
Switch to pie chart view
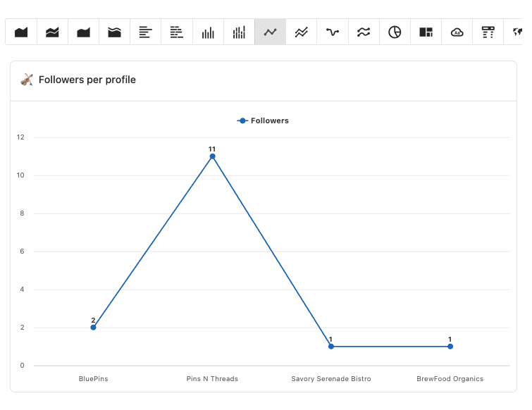tap(395, 32)
